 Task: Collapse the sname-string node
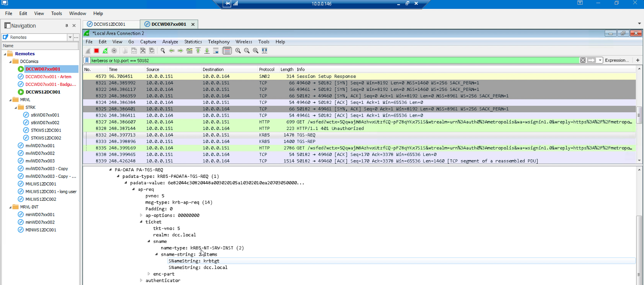point(156,254)
